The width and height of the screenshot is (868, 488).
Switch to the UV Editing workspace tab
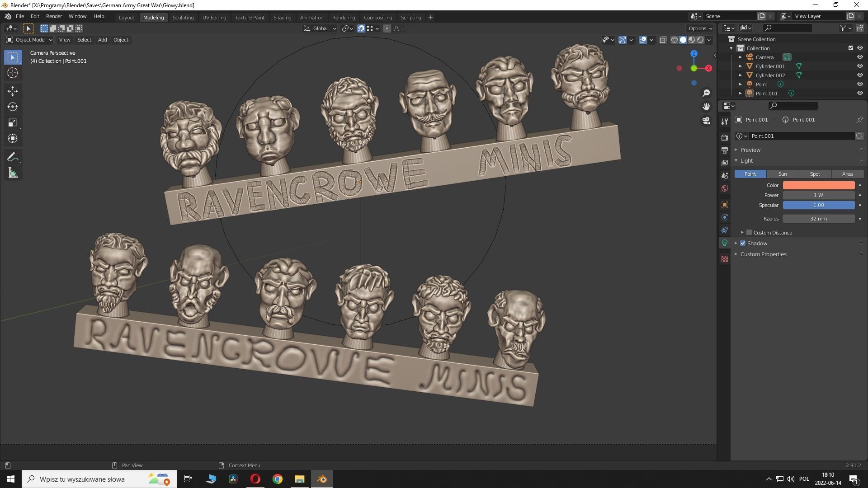coord(214,18)
